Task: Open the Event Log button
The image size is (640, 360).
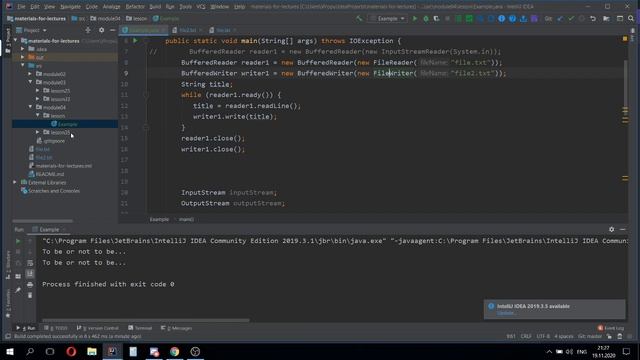Action: [611, 328]
